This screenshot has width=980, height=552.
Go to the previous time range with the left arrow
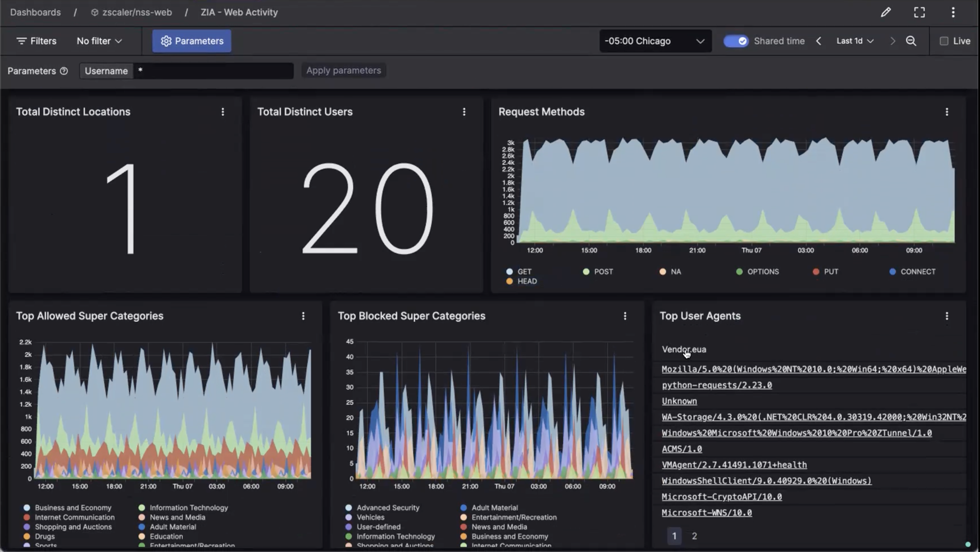(819, 41)
